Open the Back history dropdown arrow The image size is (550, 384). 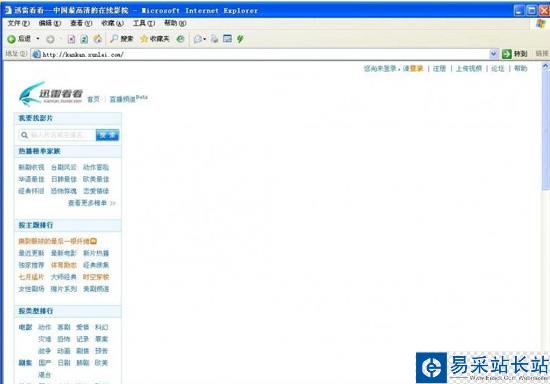pyautogui.click(x=38, y=39)
